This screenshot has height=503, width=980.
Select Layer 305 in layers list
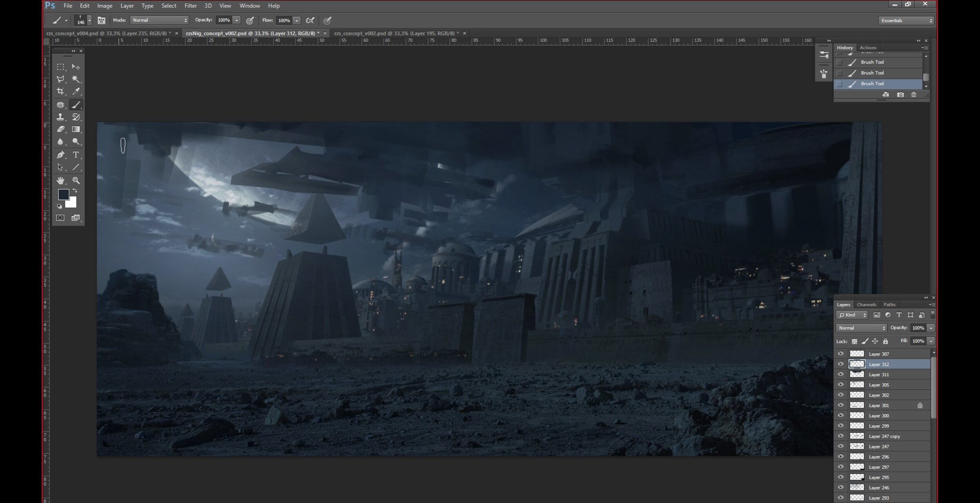(x=879, y=385)
